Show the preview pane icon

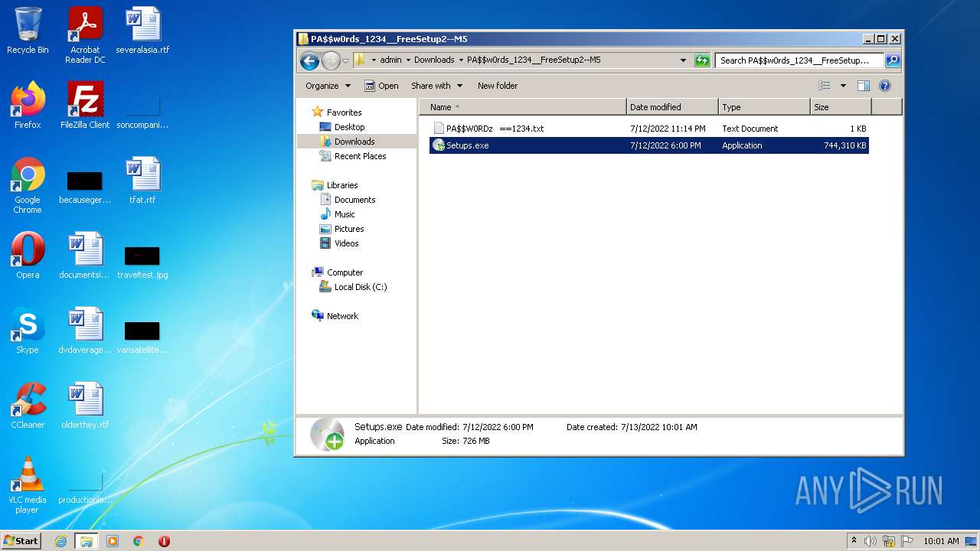tap(864, 86)
